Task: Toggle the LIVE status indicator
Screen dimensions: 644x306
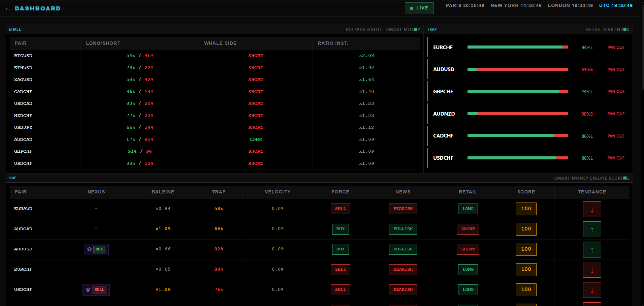Action: (x=419, y=8)
